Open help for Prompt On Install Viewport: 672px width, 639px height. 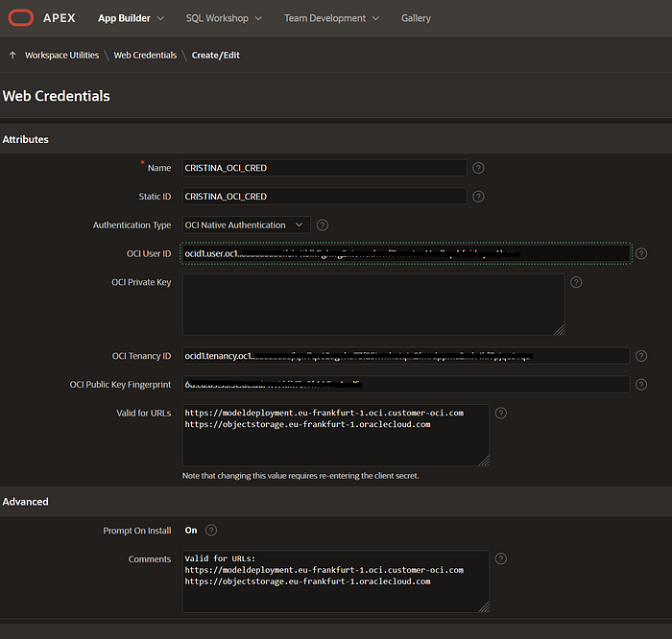point(211,531)
